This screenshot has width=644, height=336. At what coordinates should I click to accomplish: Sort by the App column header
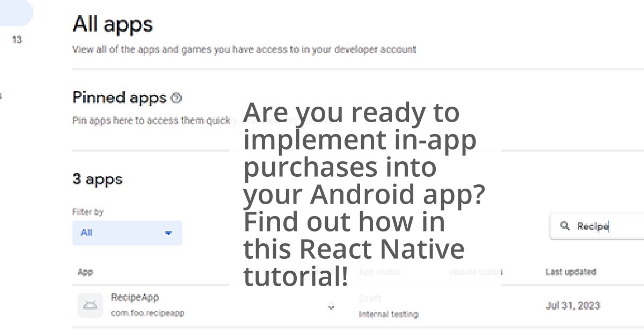coord(85,272)
